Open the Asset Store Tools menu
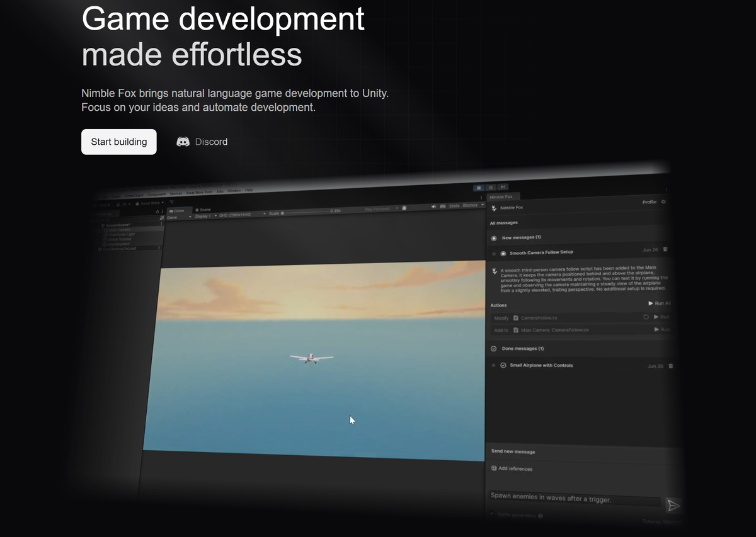This screenshot has width=756, height=537. [199, 192]
